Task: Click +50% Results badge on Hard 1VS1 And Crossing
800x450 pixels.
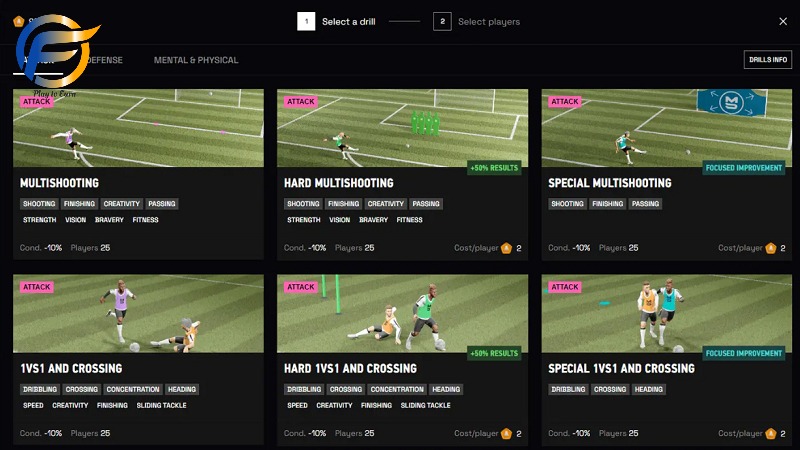Action: (494, 353)
